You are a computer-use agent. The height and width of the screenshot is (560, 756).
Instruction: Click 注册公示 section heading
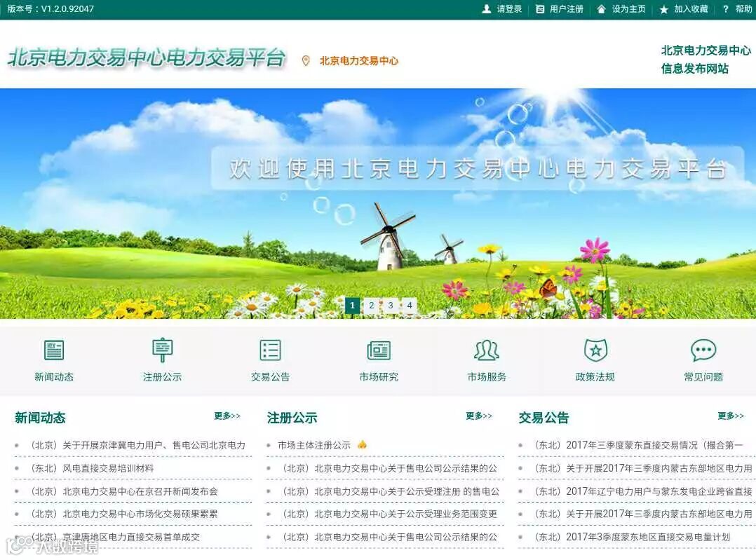click(292, 417)
